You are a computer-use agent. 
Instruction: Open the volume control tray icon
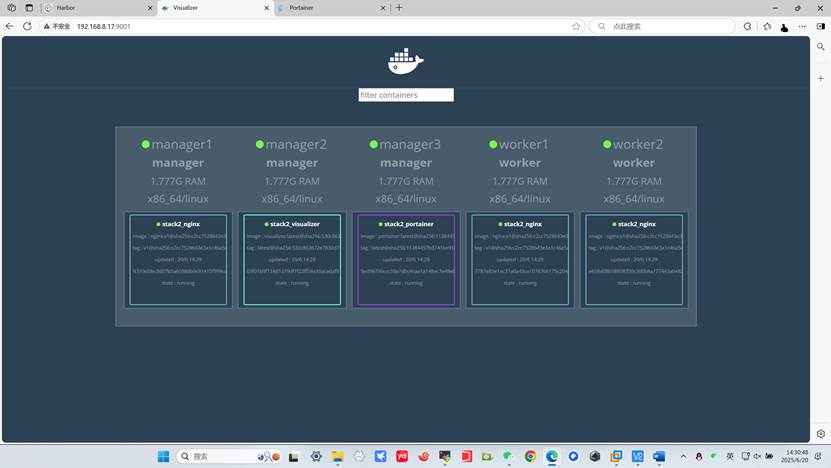pos(757,456)
